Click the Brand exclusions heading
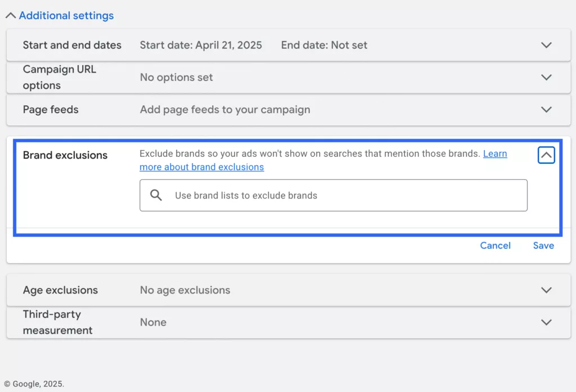Screen dimensions: 576x392 pyautogui.click(x=65, y=155)
